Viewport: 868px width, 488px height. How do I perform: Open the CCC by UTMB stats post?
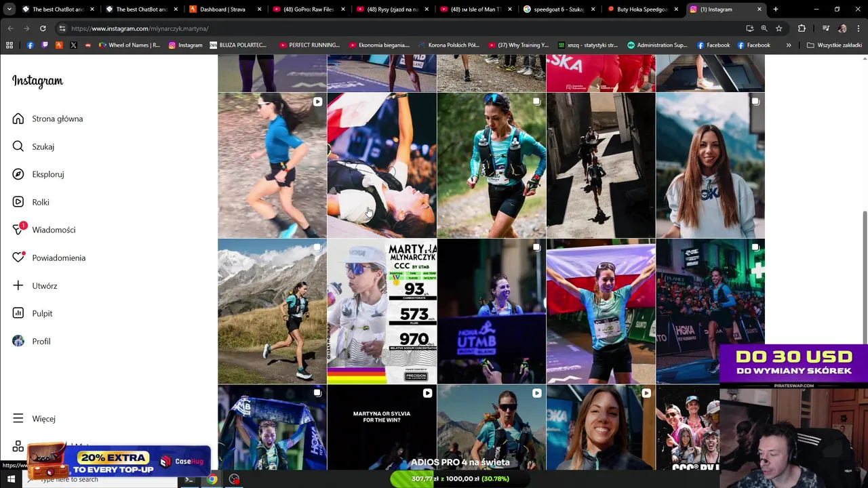click(382, 312)
